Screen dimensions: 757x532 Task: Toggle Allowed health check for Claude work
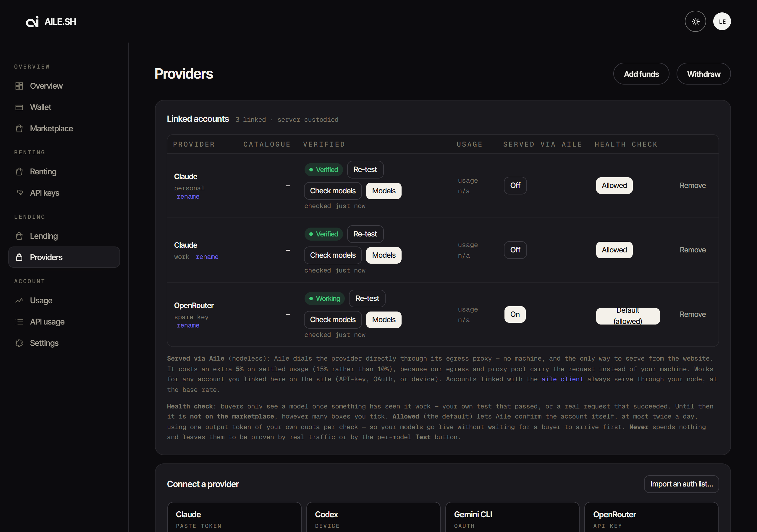pyautogui.click(x=614, y=250)
